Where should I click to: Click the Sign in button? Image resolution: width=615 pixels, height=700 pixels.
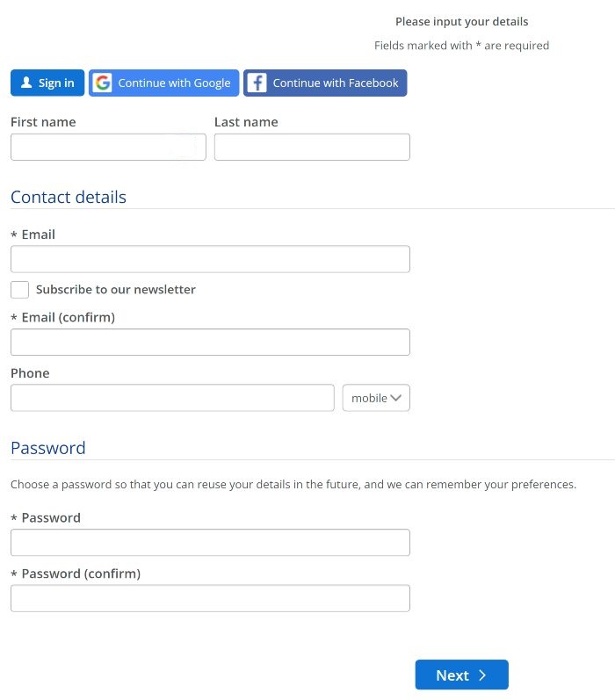tap(47, 83)
